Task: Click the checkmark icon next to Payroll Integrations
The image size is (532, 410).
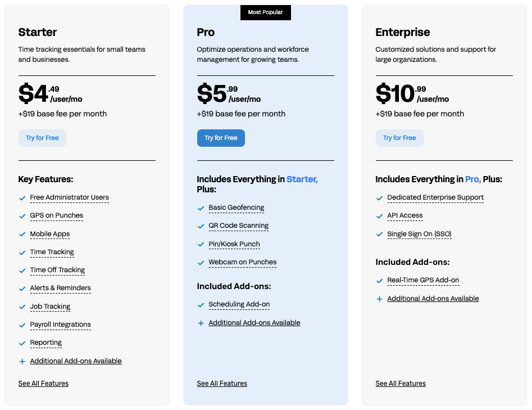Action: point(22,325)
